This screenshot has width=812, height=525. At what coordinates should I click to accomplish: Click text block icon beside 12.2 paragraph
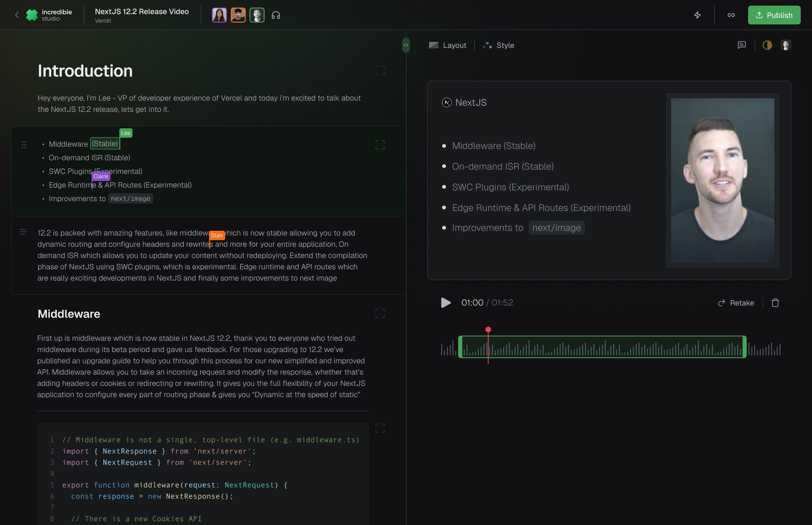[23, 232]
